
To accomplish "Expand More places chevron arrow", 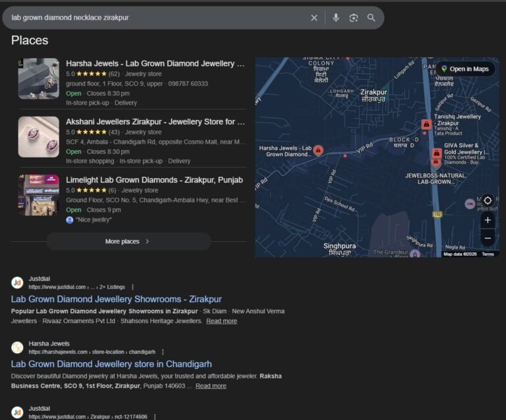I will pos(147,241).
